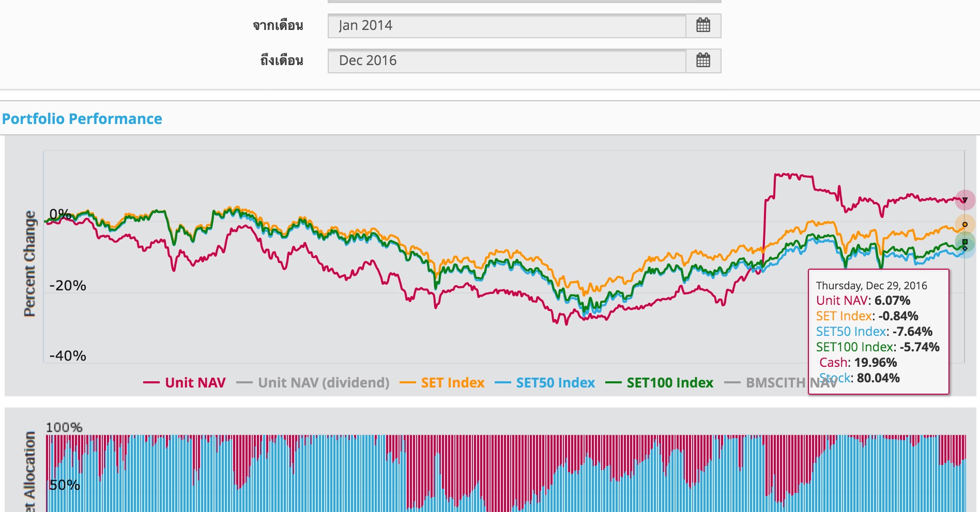Screen dimensions: 980x512
Task: Click the 100% allocation axis label
Action: pos(64,427)
